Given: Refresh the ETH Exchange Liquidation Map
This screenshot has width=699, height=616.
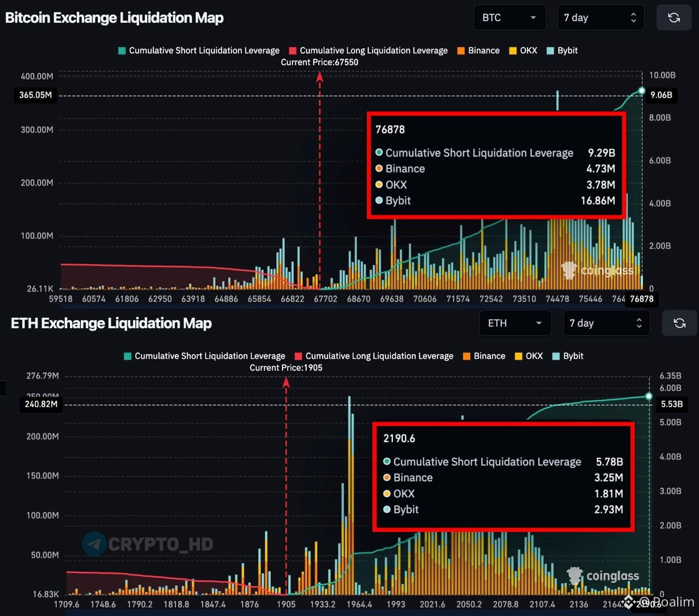Looking at the screenshot, I should (679, 323).
